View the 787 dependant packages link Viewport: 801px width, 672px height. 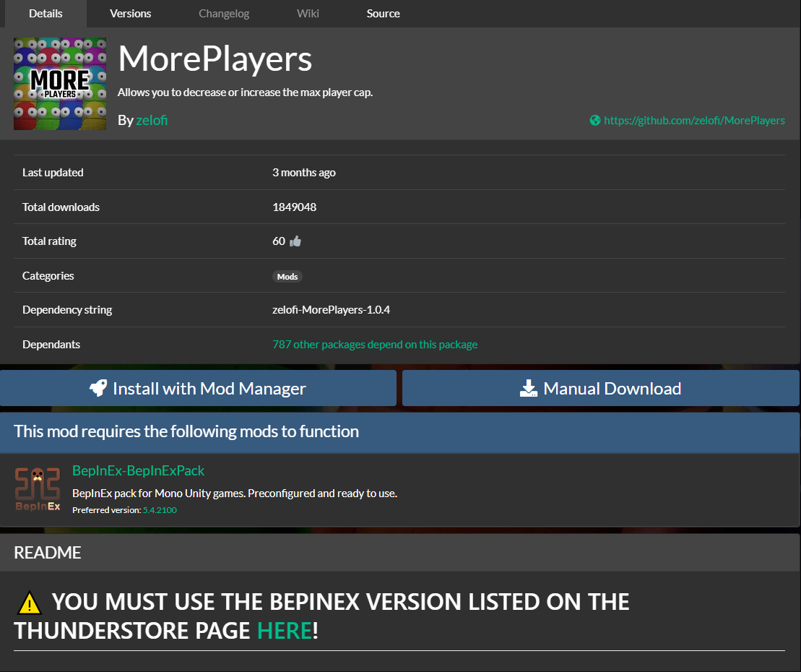click(x=375, y=345)
